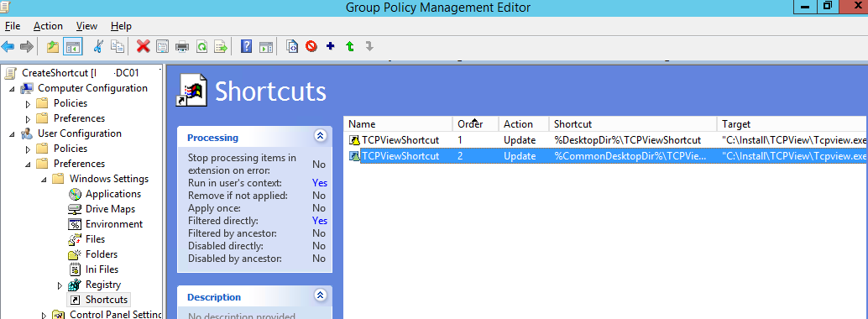Click the %CommonDesktopDir% shortcut cell

click(x=630, y=156)
